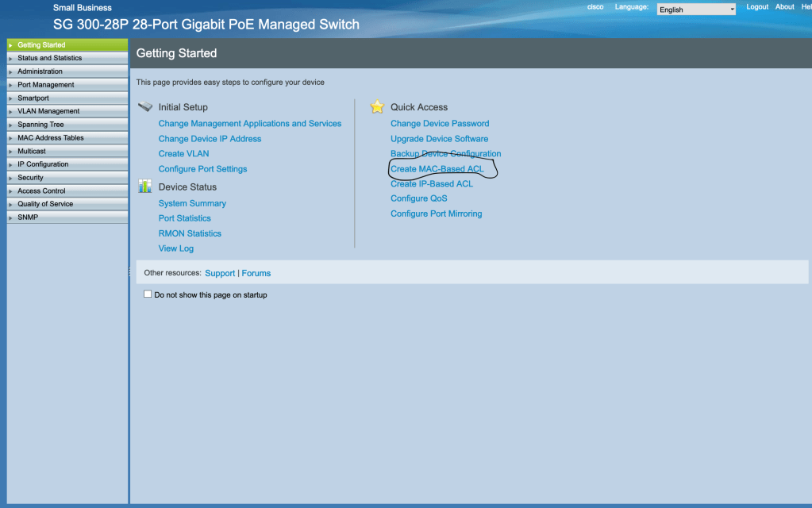Click the sidebar collapse handle
Image resolution: width=812 pixels, height=508 pixels.
(129, 272)
